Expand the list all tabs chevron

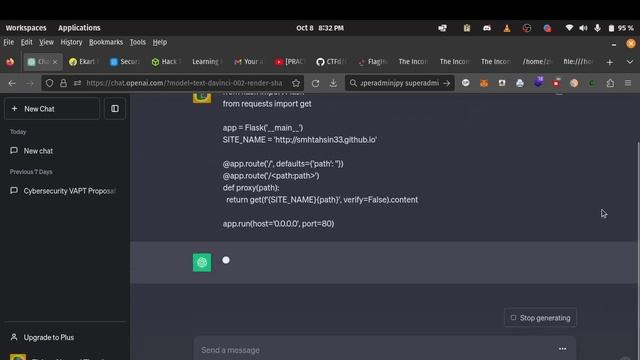(x=630, y=62)
